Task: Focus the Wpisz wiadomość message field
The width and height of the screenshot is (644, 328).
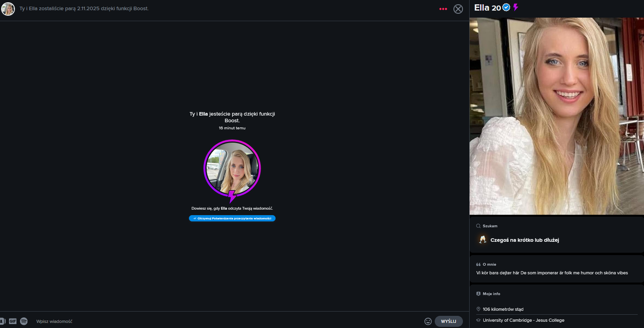Action: tap(227, 321)
